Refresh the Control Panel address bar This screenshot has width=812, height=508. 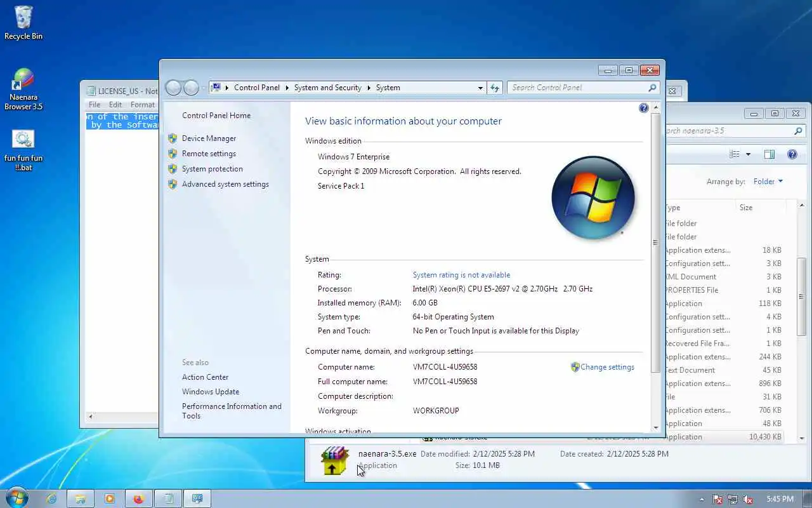(x=495, y=88)
